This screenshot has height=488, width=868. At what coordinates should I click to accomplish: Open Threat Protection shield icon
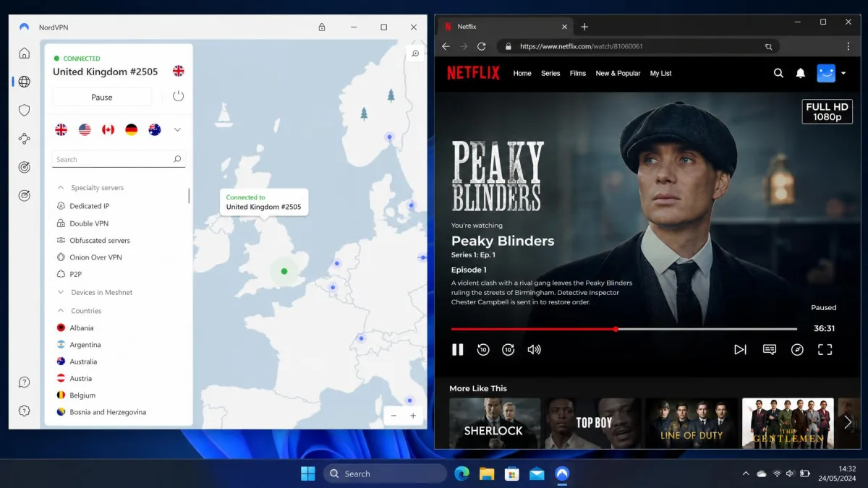click(25, 110)
